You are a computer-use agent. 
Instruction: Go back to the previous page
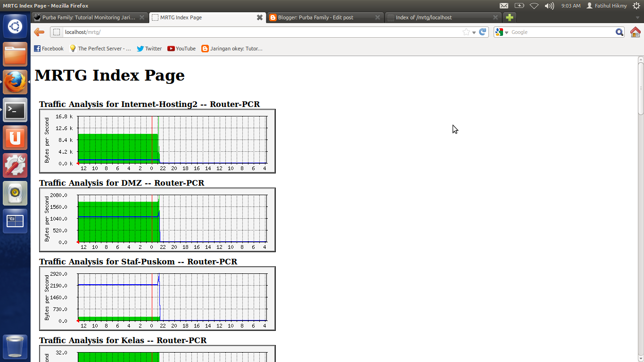point(39,32)
